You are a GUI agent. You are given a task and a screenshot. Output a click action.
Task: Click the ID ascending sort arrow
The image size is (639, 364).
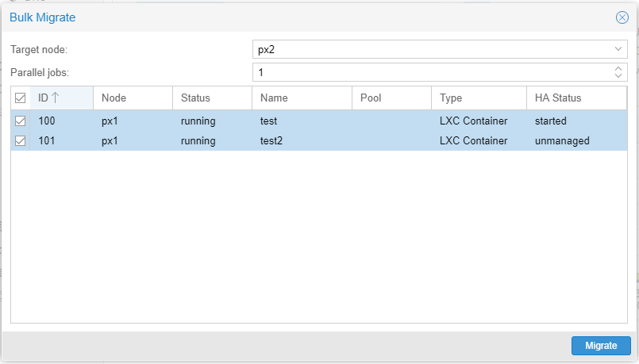[x=56, y=98]
